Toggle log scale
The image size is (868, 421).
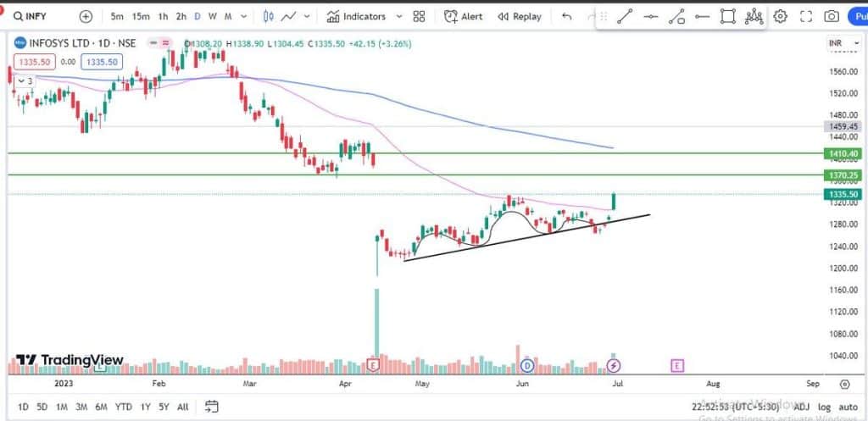pos(824,407)
